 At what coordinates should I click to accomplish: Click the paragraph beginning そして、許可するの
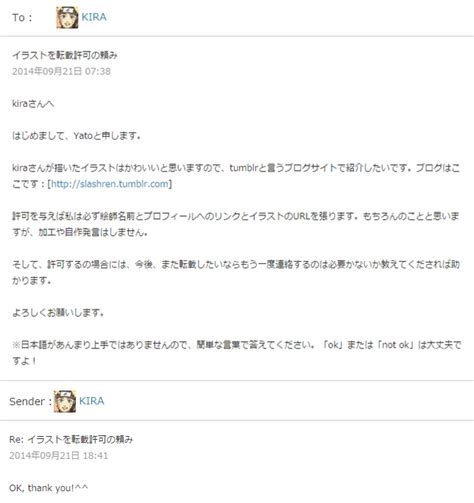[x=236, y=272]
